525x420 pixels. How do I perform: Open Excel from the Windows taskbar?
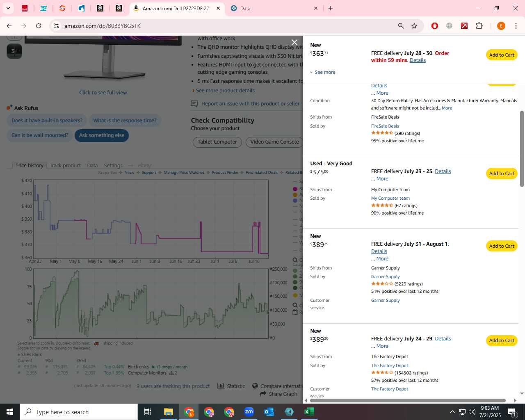tap(309, 412)
